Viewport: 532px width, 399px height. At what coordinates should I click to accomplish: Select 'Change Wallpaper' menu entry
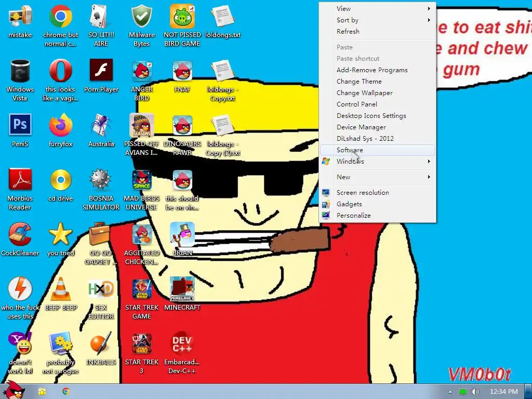click(377, 92)
